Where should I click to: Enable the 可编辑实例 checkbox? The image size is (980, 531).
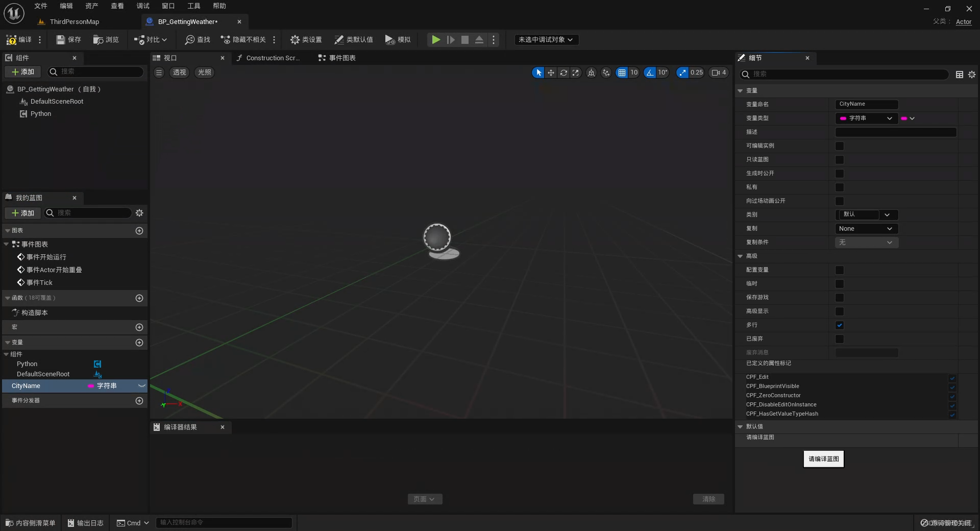[840, 146]
